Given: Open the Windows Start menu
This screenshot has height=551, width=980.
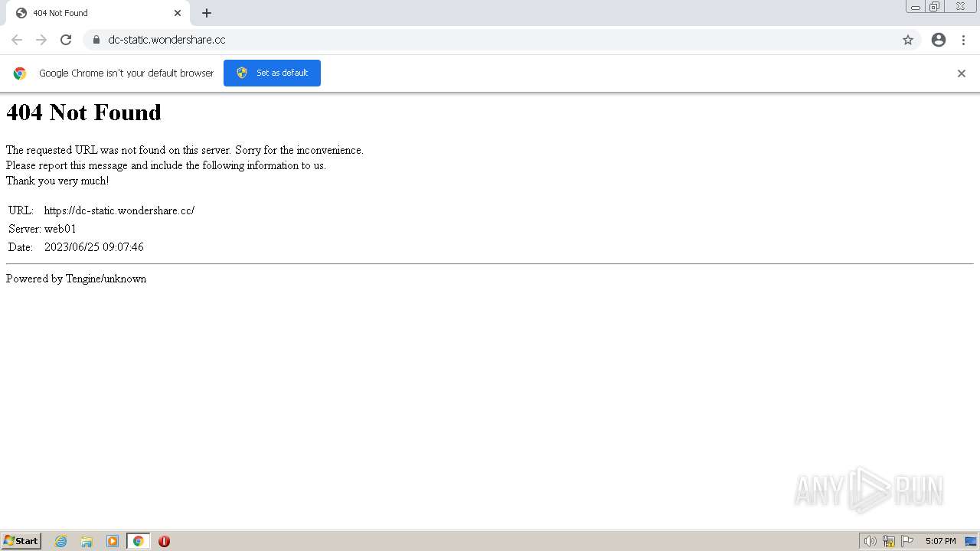Looking at the screenshot, I should point(21,540).
